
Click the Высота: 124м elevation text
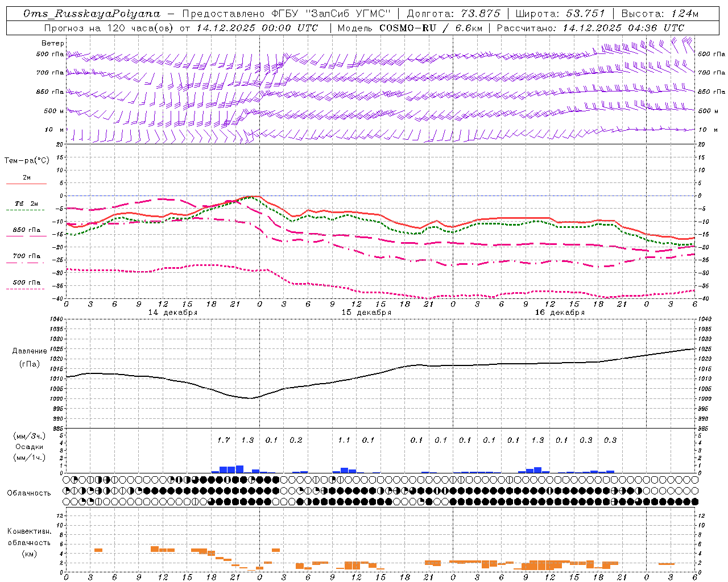tap(660, 14)
